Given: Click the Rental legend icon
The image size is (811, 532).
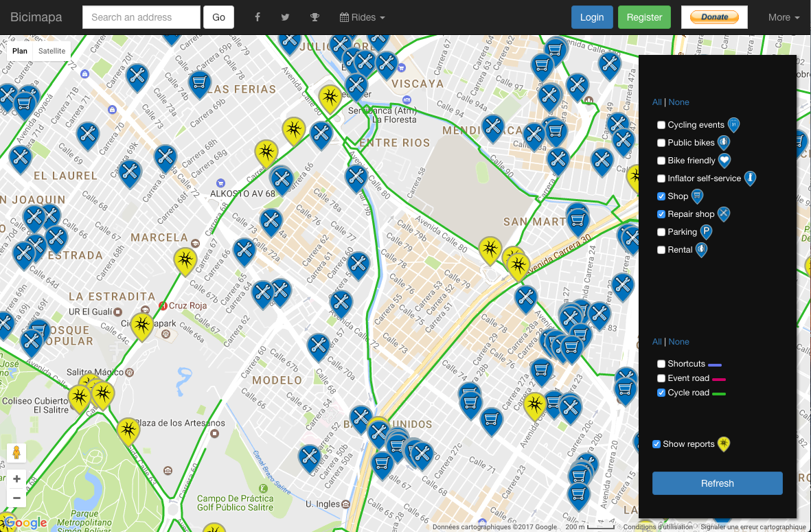Looking at the screenshot, I should [x=701, y=249].
